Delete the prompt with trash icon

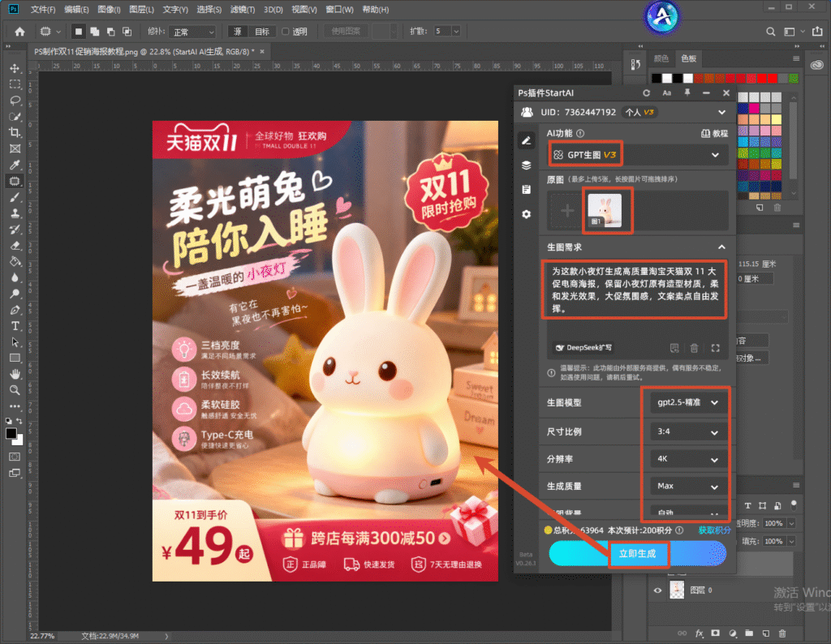(695, 348)
